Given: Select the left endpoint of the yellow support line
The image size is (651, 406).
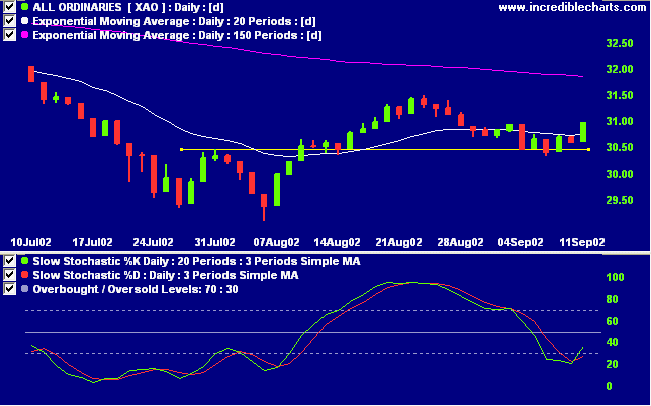Looking at the screenshot, I should (181, 149).
